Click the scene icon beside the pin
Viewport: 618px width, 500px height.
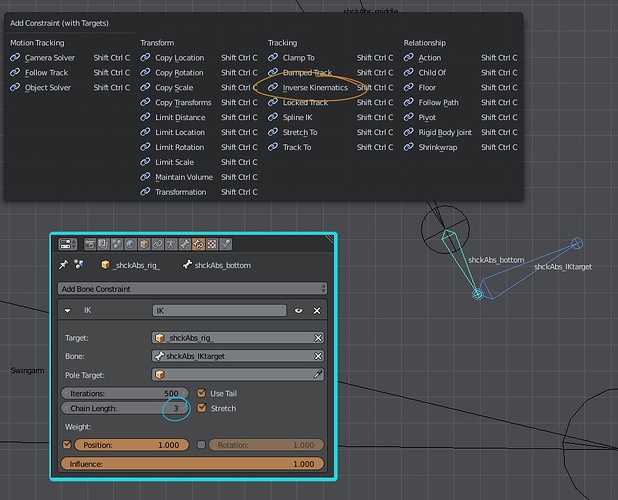click(x=79, y=265)
